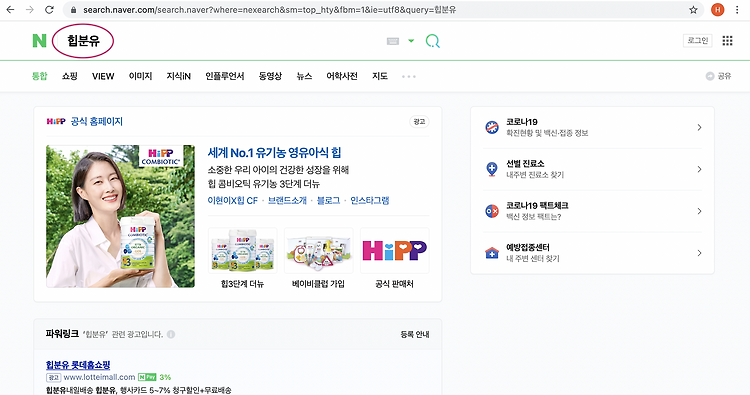Switch to the 뉴스 tab
Image resolution: width=750 pixels, height=395 pixels.
[x=304, y=76]
